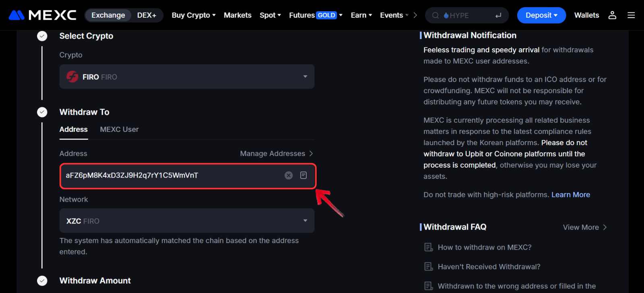Switch to DEX+ mode

point(147,15)
